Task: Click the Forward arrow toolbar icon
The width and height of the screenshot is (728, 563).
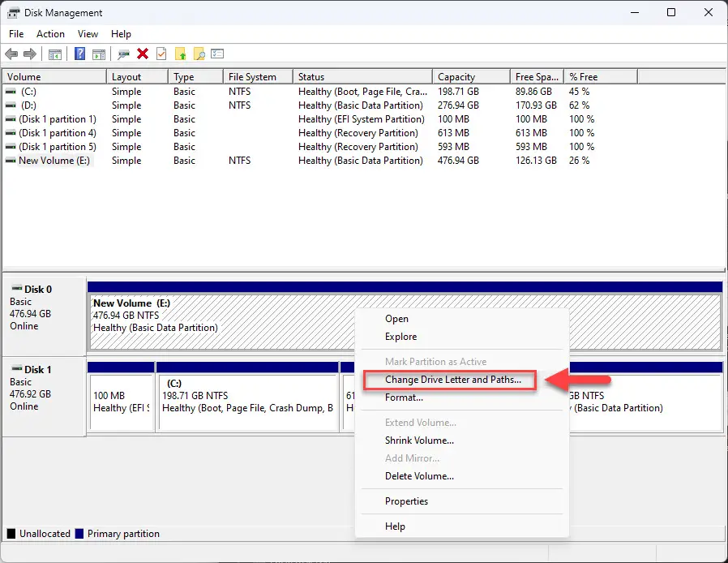Action: (x=30, y=54)
